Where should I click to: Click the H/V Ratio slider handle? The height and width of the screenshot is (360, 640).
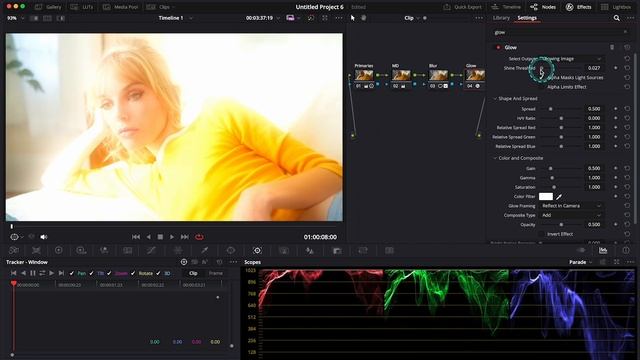tap(561, 118)
